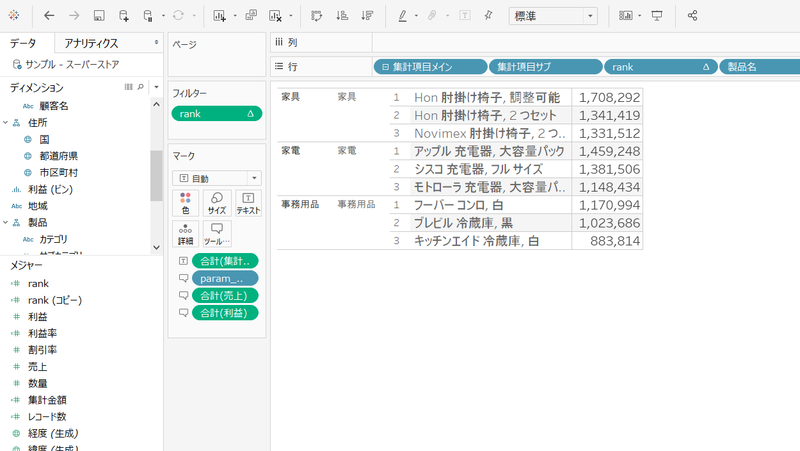Click the param_ tooltip pill

(225, 278)
